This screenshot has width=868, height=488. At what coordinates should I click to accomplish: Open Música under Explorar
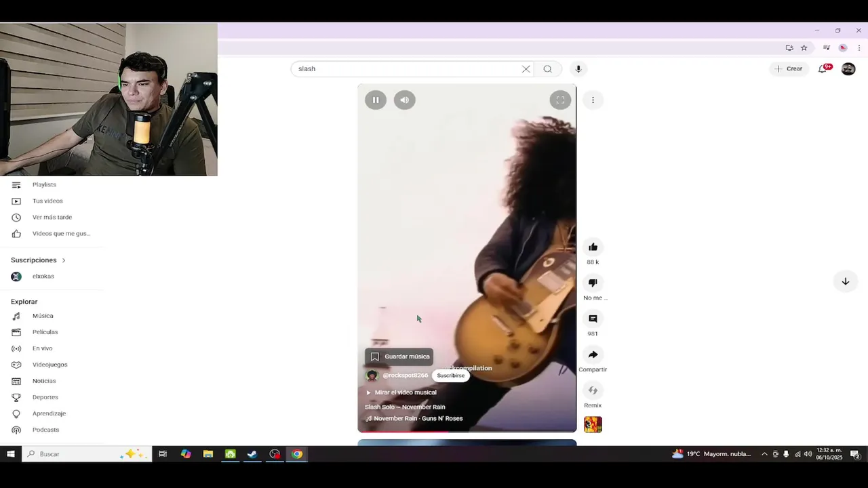(52, 316)
